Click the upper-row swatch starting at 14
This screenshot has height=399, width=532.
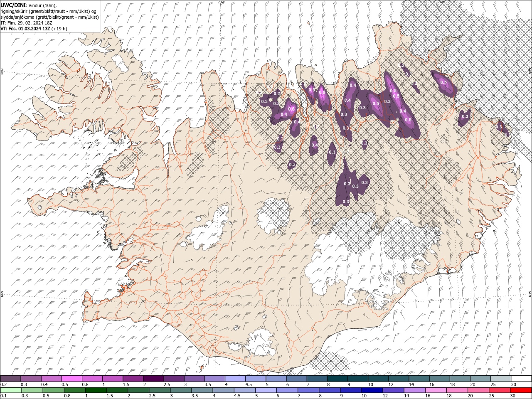[419, 379]
